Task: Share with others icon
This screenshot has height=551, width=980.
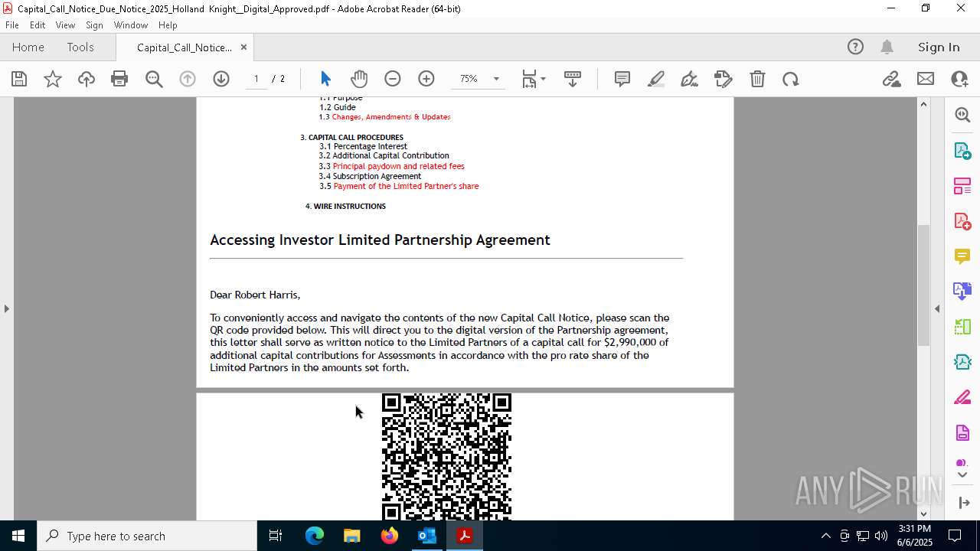Action: [x=959, y=79]
